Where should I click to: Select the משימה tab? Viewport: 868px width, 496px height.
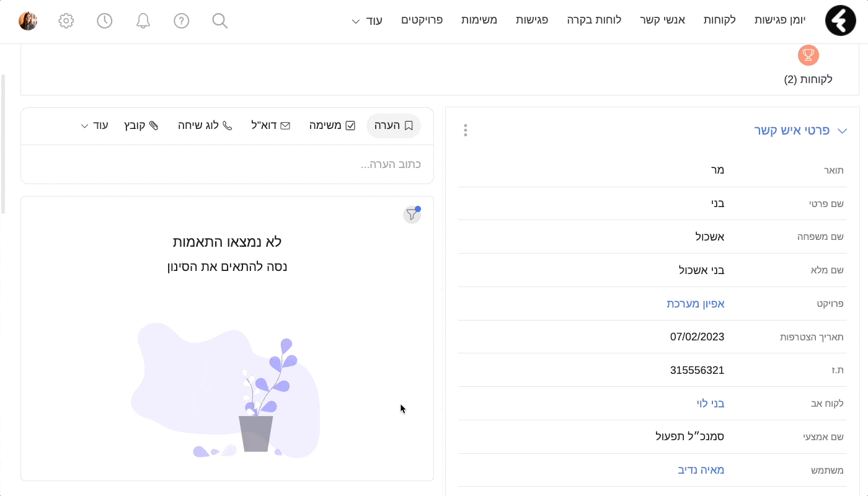click(332, 125)
